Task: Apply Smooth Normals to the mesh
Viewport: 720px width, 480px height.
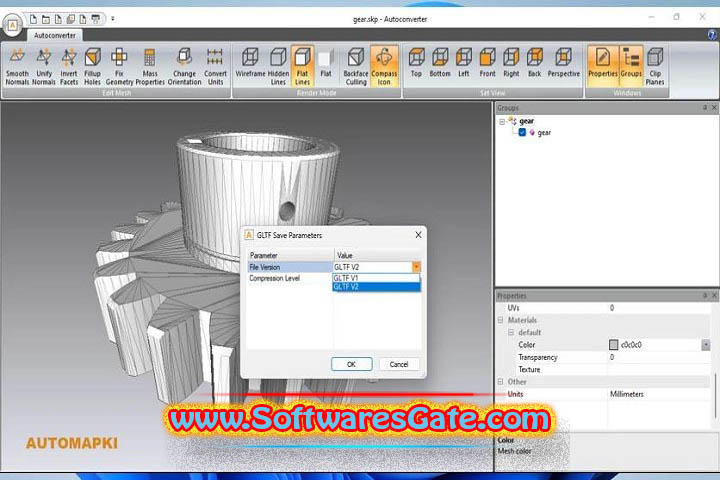Action: [17, 66]
